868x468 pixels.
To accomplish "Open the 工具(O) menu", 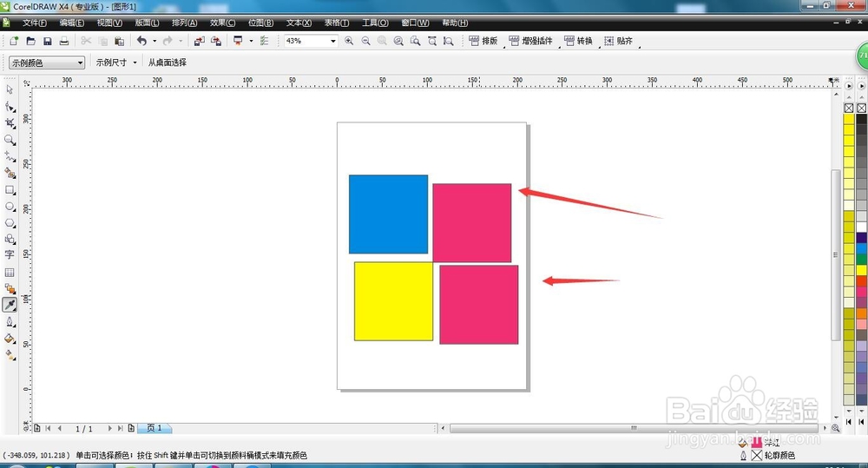I will pos(375,23).
